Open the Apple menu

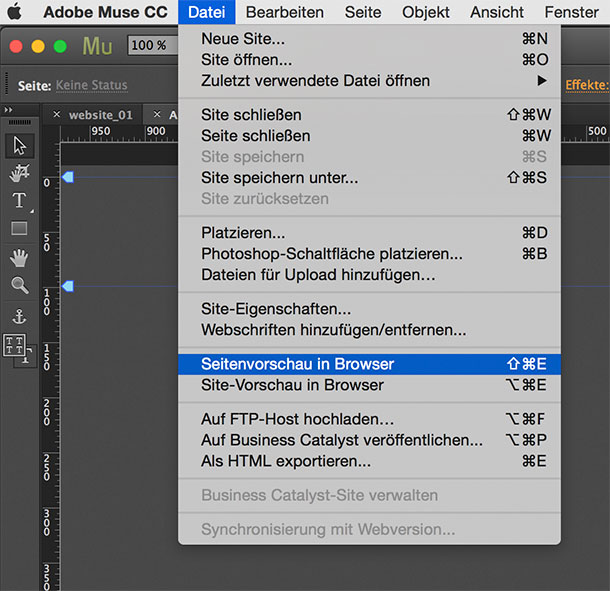point(14,12)
